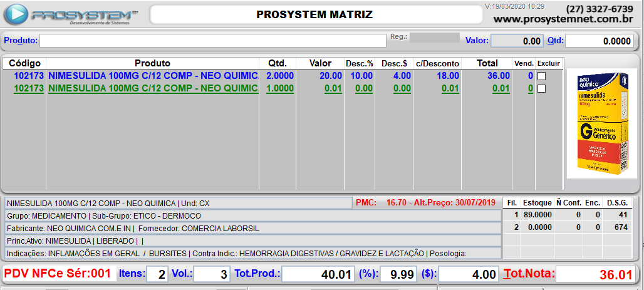The width and height of the screenshot is (644, 290).
Task: Click the Vend. column header
Action: (524, 63)
